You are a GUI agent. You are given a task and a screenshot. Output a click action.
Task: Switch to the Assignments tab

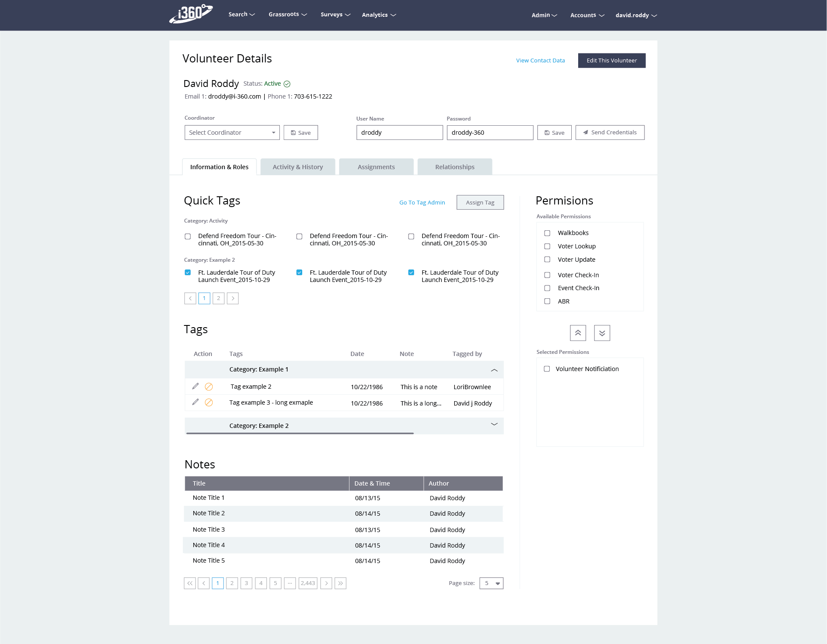click(x=376, y=167)
